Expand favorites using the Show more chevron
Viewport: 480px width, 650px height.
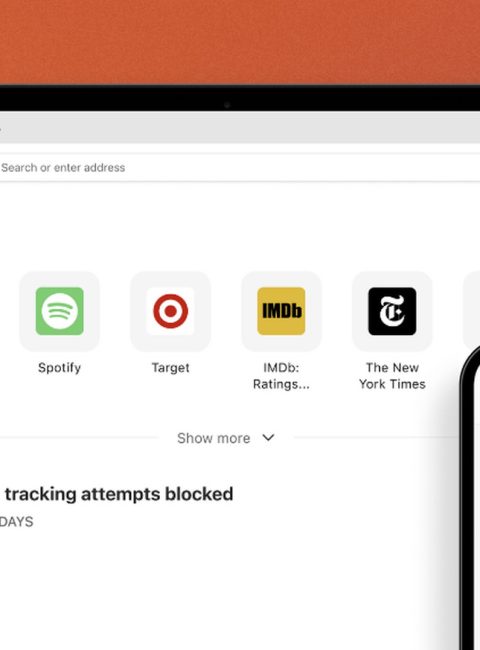click(x=269, y=437)
